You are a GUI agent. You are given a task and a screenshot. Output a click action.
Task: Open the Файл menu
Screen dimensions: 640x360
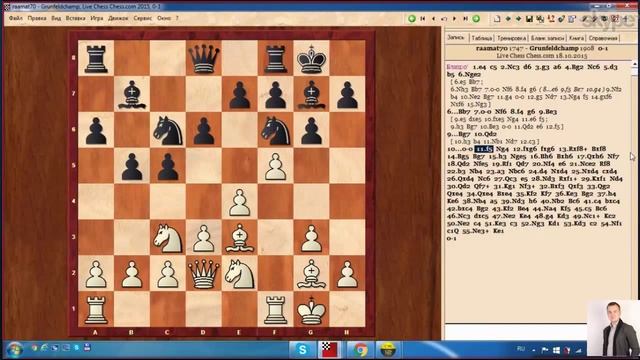[x=16, y=18]
